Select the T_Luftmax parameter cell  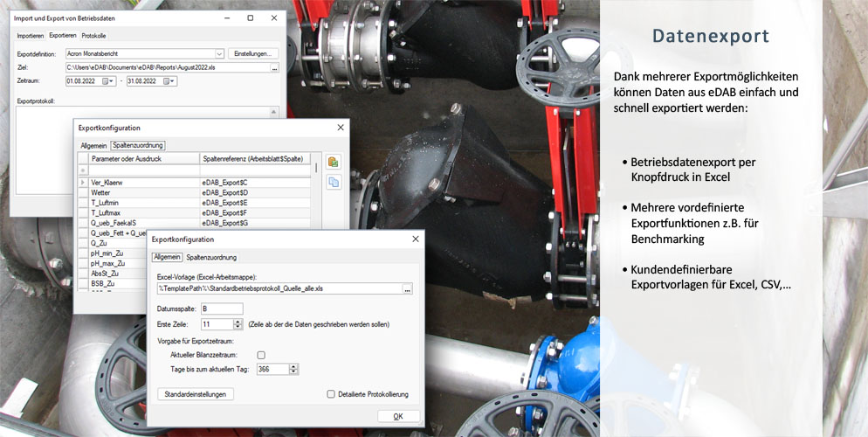(144, 212)
